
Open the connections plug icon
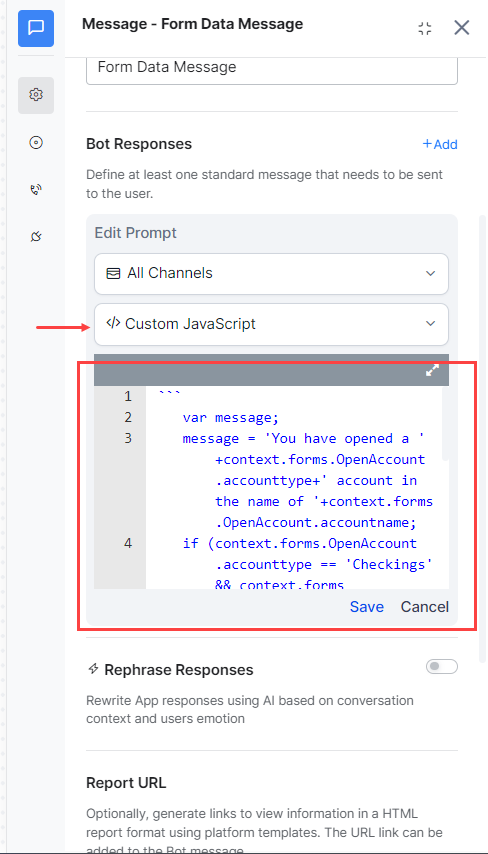click(x=36, y=236)
